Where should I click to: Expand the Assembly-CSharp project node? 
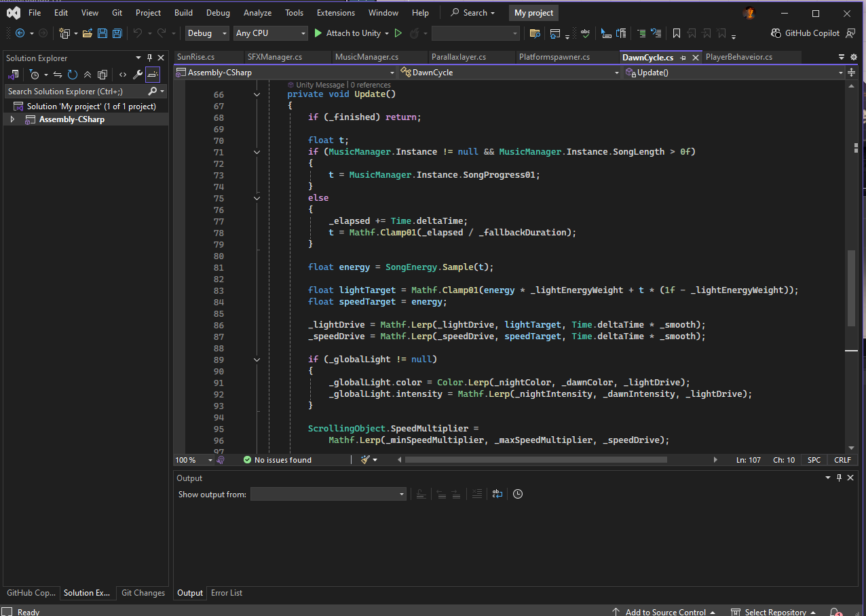pyautogui.click(x=12, y=119)
